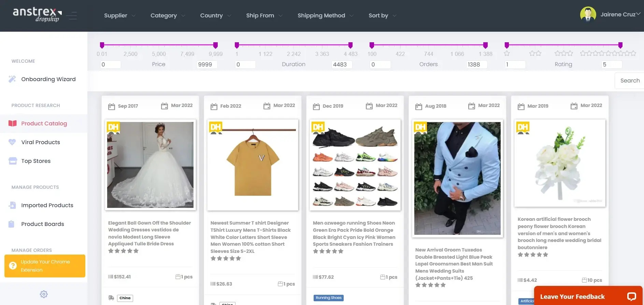The image size is (644, 305).
Task: Focus the minimum Rating input field
Action: pos(515,64)
